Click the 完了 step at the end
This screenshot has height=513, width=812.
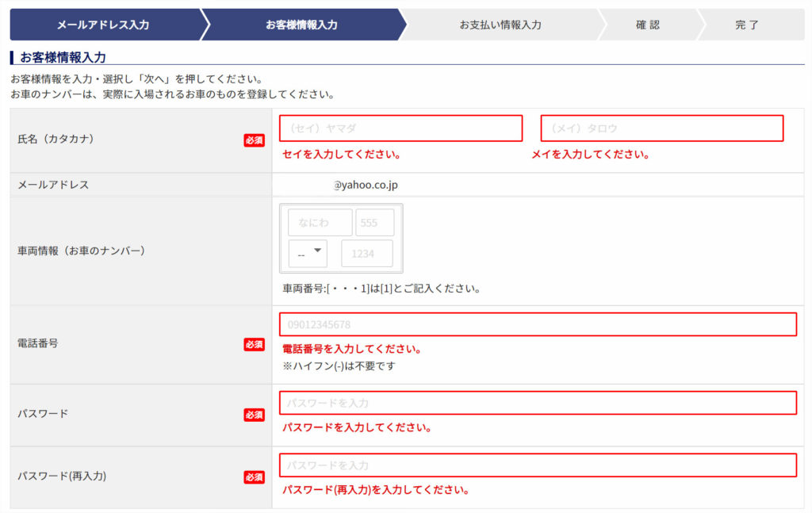click(x=747, y=25)
